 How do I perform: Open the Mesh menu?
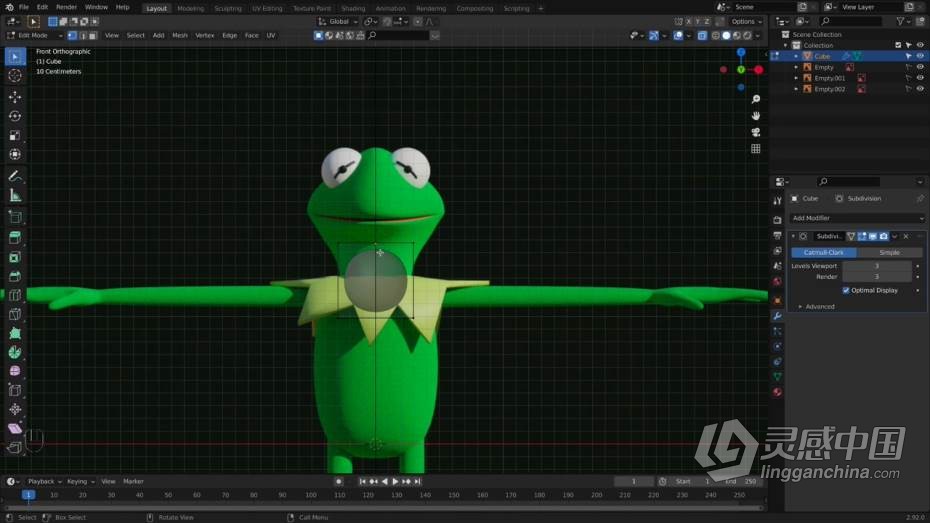(180, 36)
